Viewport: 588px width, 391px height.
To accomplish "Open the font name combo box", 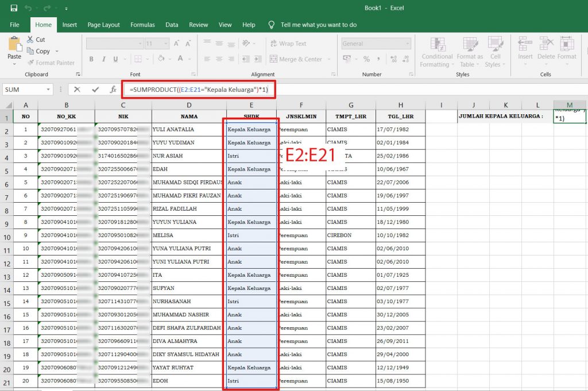I will [x=115, y=44].
